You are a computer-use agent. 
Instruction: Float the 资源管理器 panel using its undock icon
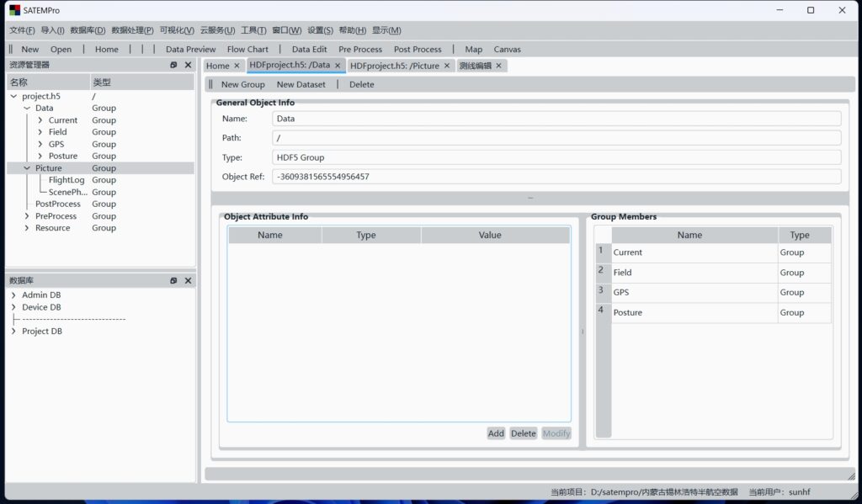click(173, 65)
